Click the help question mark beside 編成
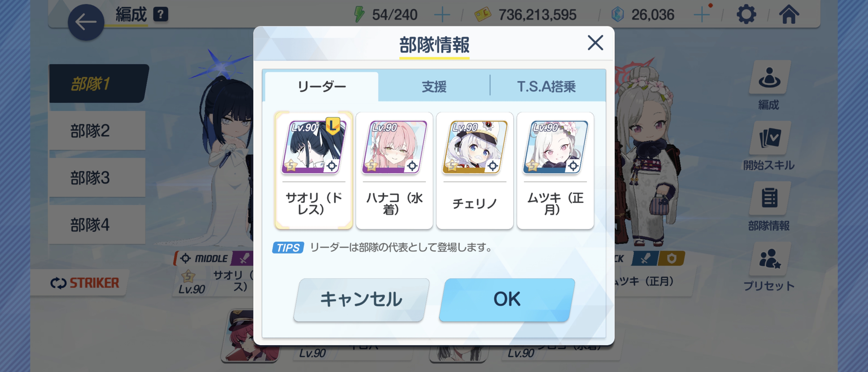 (161, 14)
